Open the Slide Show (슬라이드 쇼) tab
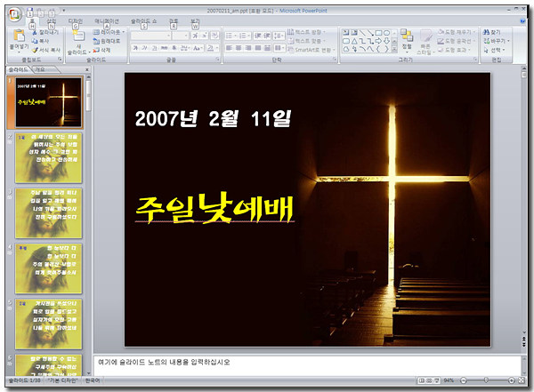The width and height of the screenshot is (534, 392). point(144,21)
